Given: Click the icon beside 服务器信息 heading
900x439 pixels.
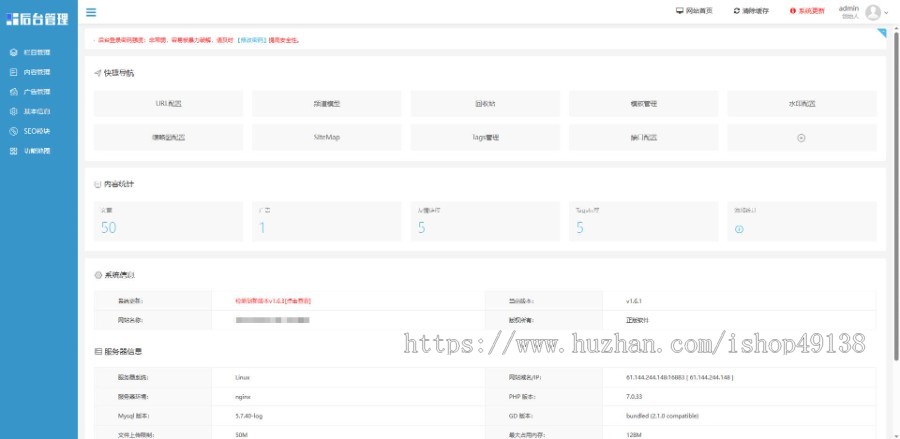Looking at the screenshot, I should click(98, 351).
